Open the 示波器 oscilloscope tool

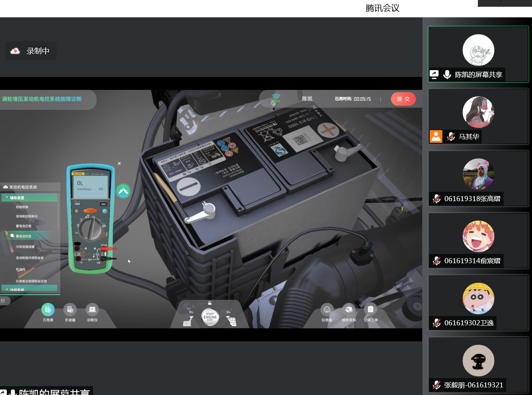tap(70, 310)
